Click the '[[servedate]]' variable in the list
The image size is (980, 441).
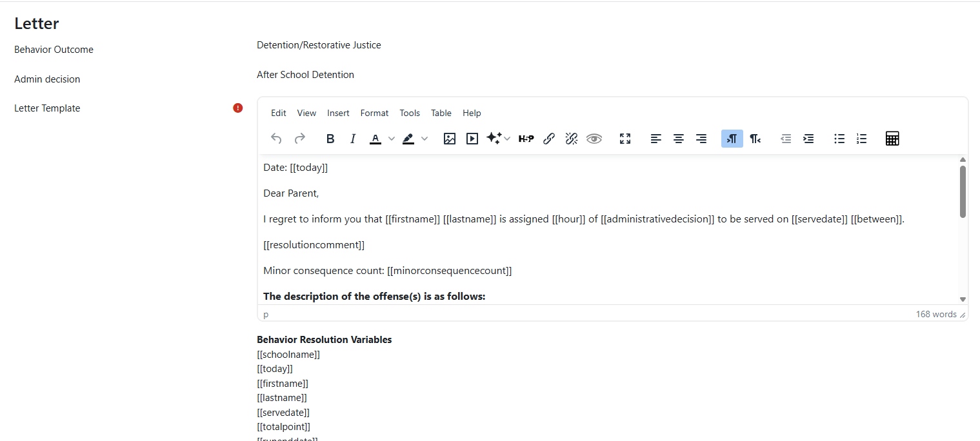(283, 413)
